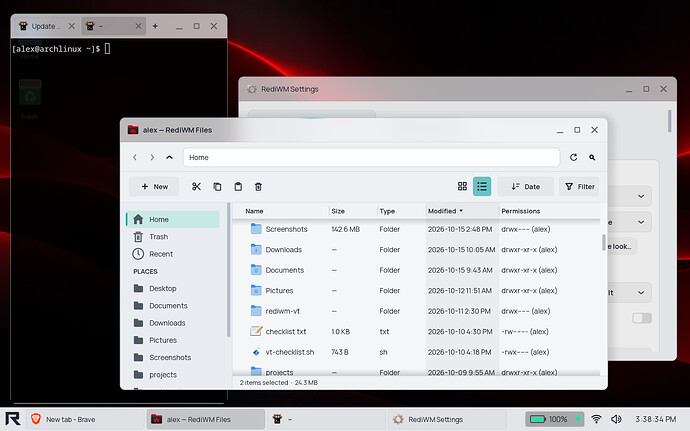Switch to the ~ terminal tab
Image resolution: width=690 pixels, height=431 pixels.
[113, 26]
